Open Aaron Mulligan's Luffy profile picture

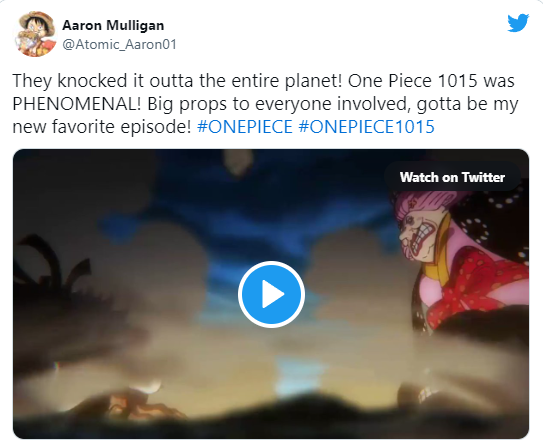tap(35, 34)
